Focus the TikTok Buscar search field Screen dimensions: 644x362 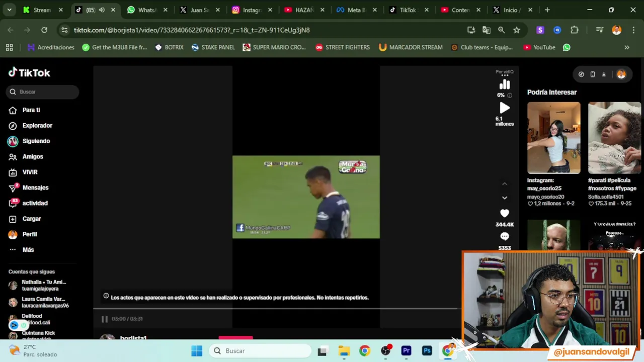click(43, 92)
